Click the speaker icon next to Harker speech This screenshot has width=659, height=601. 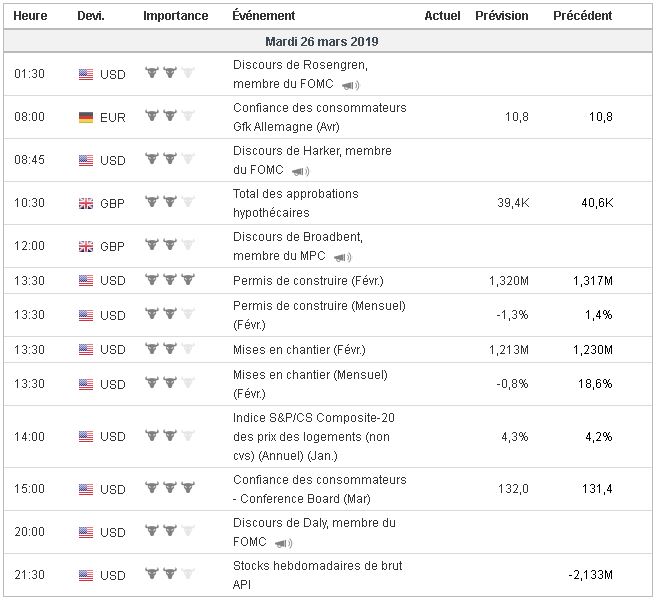[x=301, y=172]
